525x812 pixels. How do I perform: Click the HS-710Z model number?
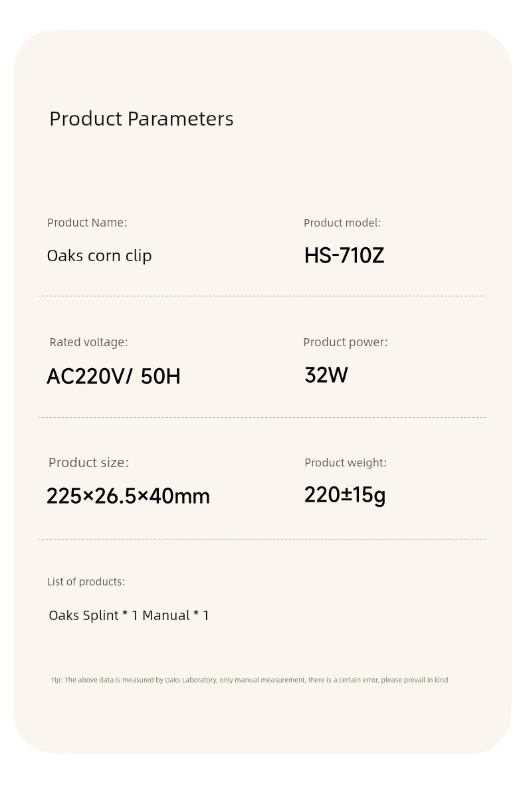344,256
